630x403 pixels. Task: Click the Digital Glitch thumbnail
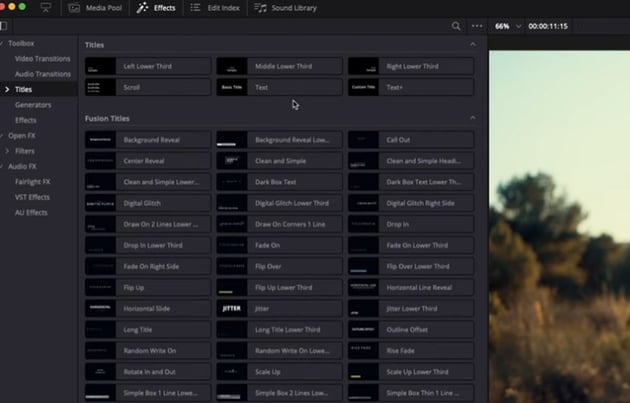pyautogui.click(x=100, y=203)
